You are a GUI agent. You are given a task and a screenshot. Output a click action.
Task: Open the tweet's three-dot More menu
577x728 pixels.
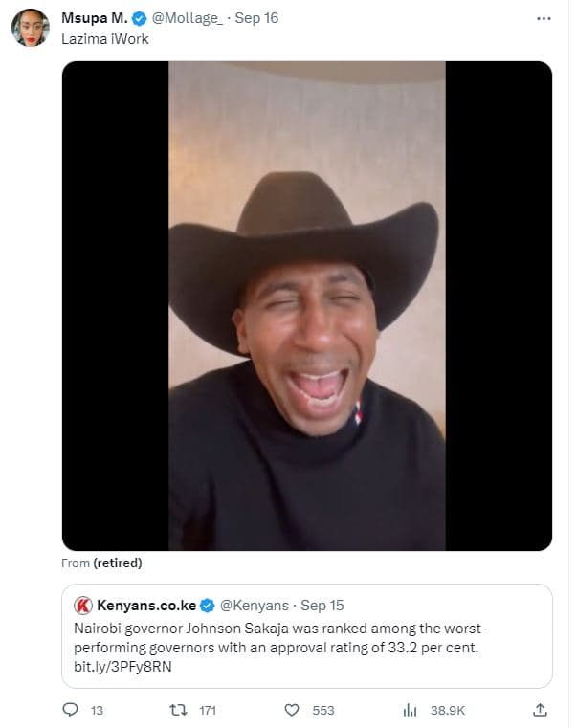[x=544, y=18]
